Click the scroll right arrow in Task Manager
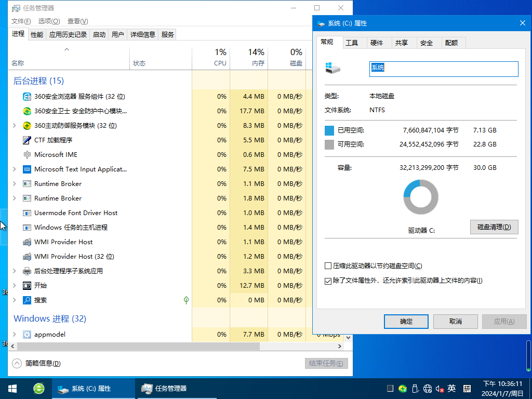 point(340,347)
